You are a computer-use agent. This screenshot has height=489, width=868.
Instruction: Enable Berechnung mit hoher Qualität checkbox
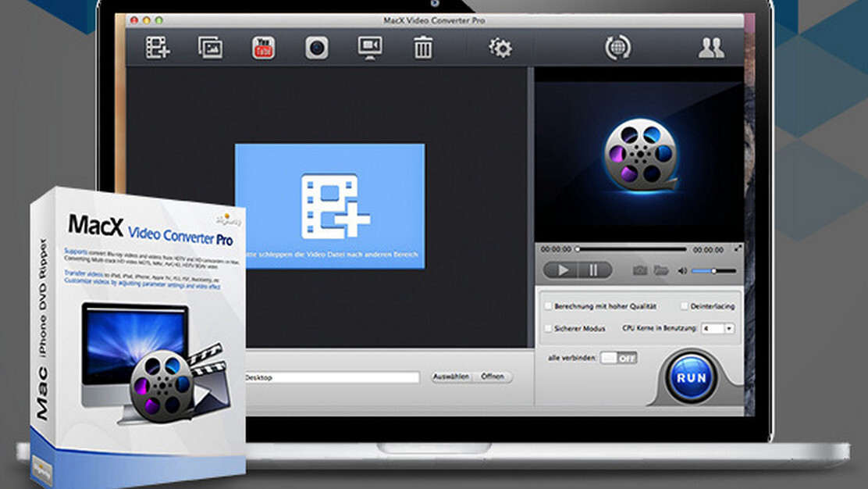(548, 305)
